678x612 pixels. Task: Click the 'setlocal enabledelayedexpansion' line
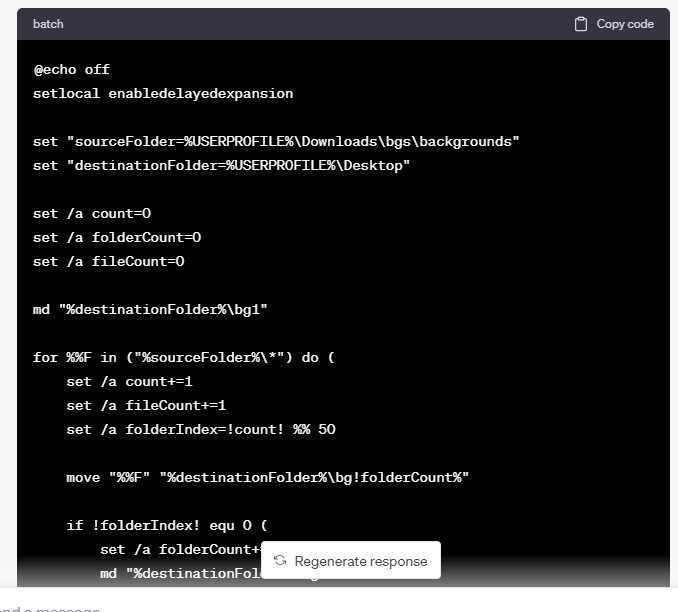click(163, 94)
